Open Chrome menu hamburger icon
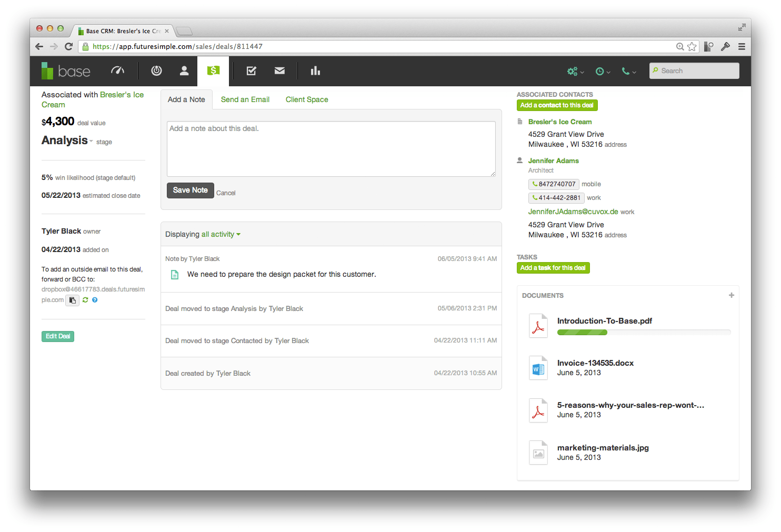Screen dimensions: 781x532 [742, 46]
